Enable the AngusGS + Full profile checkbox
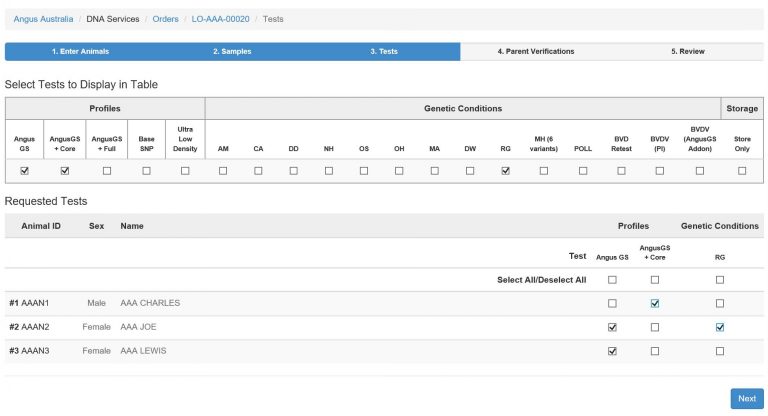 107,171
